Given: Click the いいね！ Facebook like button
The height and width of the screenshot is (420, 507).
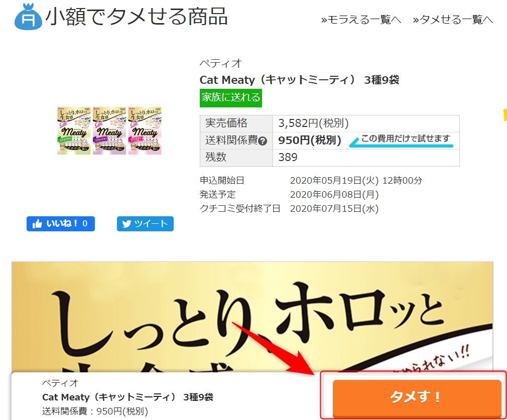Looking at the screenshot, I should [60, 224].
